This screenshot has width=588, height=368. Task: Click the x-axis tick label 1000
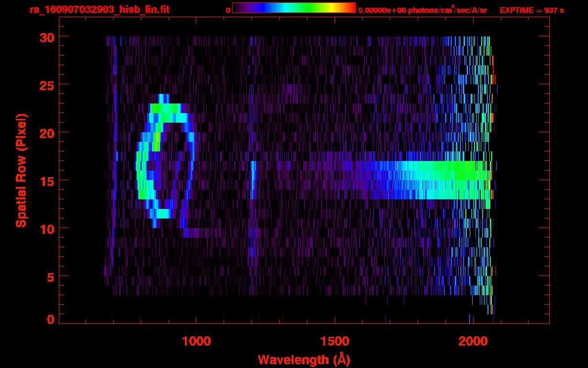click(196, 341)
